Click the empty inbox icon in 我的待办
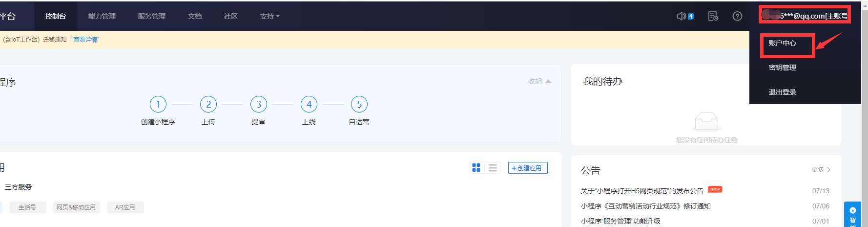The width and height of the screenshot is (868, 227). tap(706, 121)
